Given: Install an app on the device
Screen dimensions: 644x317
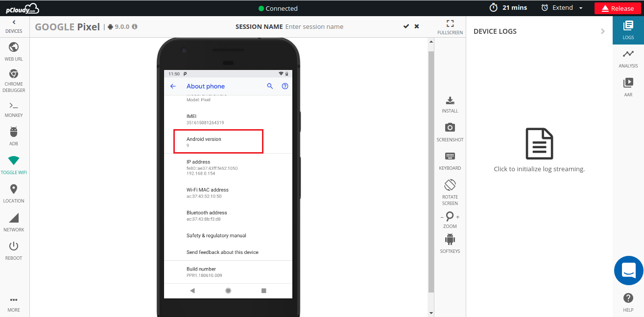Looking at the screenshot, I should [x=450, y=104].
